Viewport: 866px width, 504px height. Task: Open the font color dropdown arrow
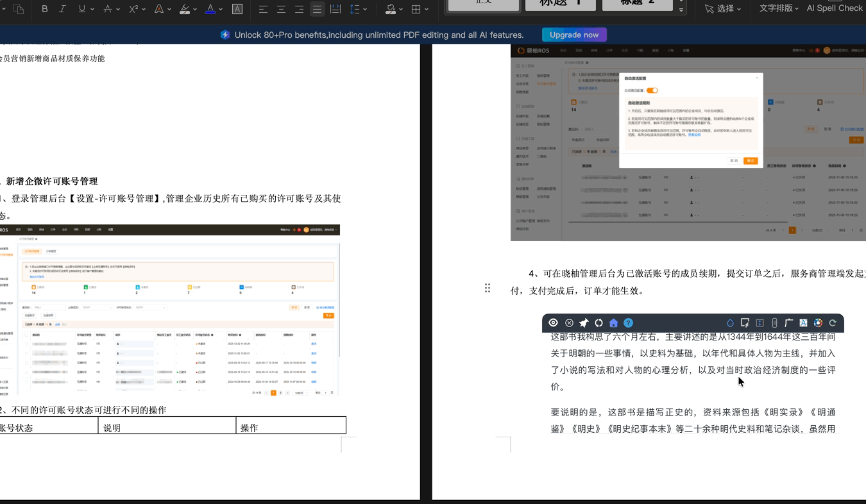pos(220,10)
